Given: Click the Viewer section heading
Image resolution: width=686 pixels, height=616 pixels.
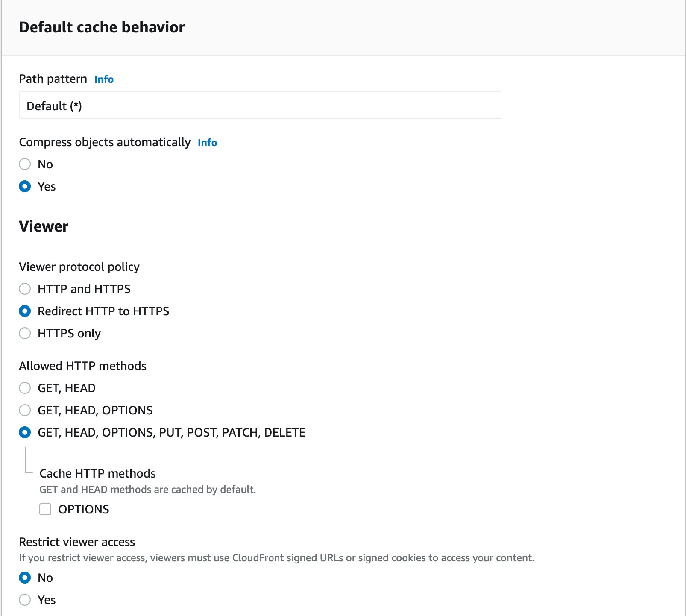Looking at the screenshot, I should point(44,226).
